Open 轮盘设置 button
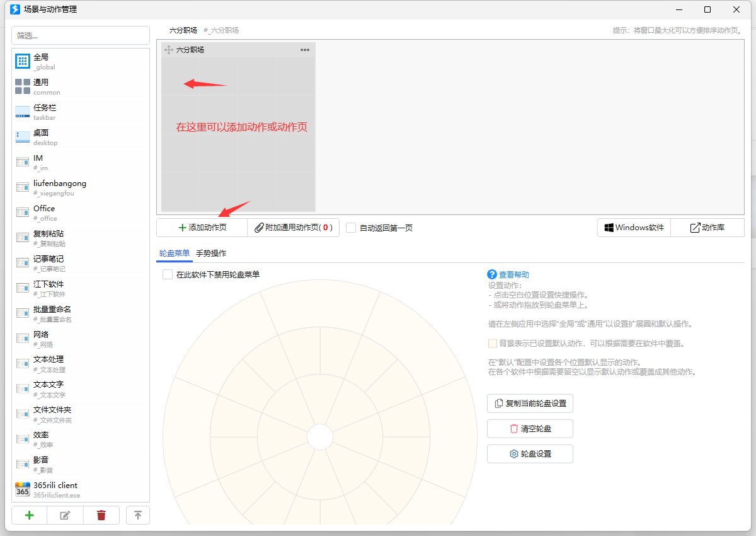This screenshot has width=756, height=536. (x=530, y=453)
